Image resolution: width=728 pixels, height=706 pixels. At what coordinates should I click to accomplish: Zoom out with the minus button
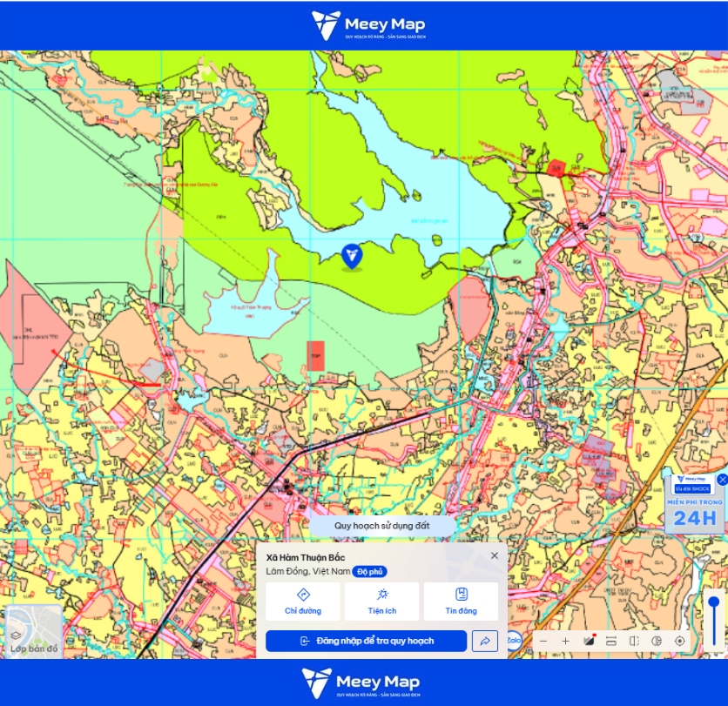pos(543,641)
